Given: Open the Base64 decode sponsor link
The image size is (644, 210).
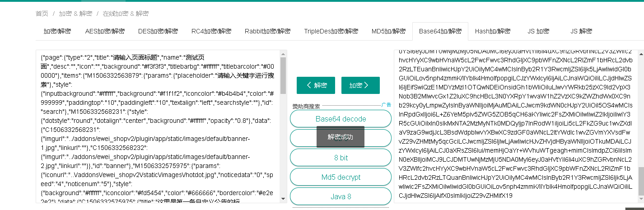Looking at the screenshot, I should tap(341, 119).
